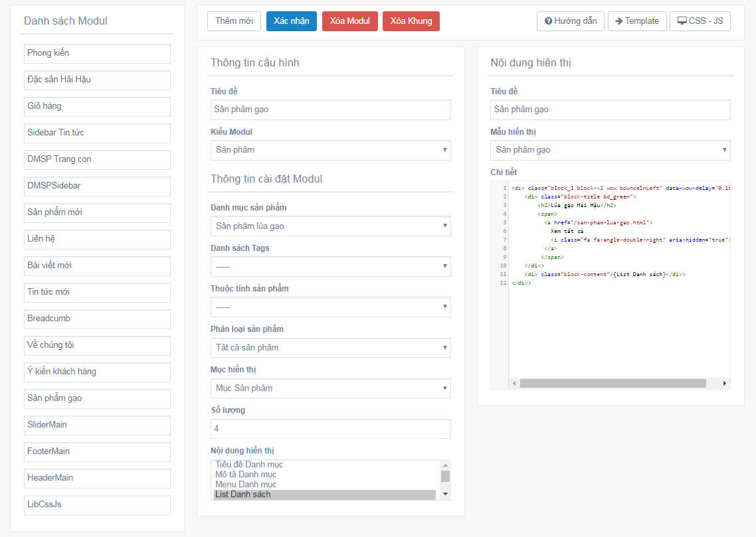
Task: Click the red Xóa Modul button
Action: pyautogui.click(x=349, y=21)
